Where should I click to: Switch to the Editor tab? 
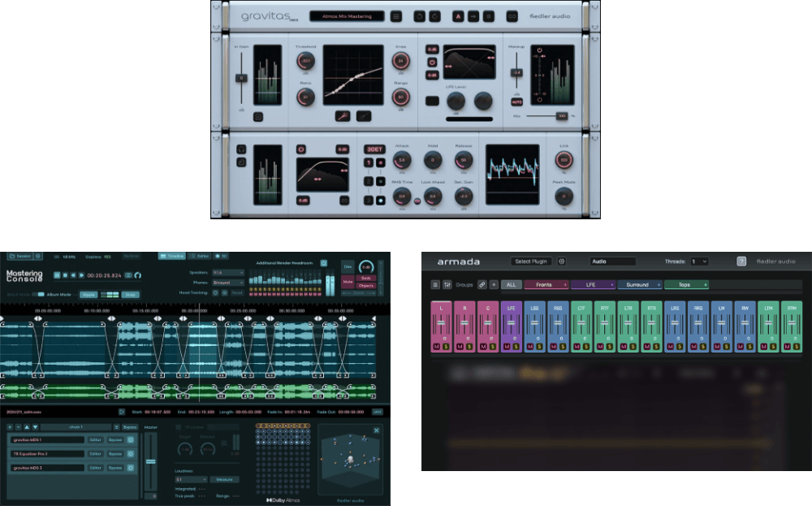(199, 256)
